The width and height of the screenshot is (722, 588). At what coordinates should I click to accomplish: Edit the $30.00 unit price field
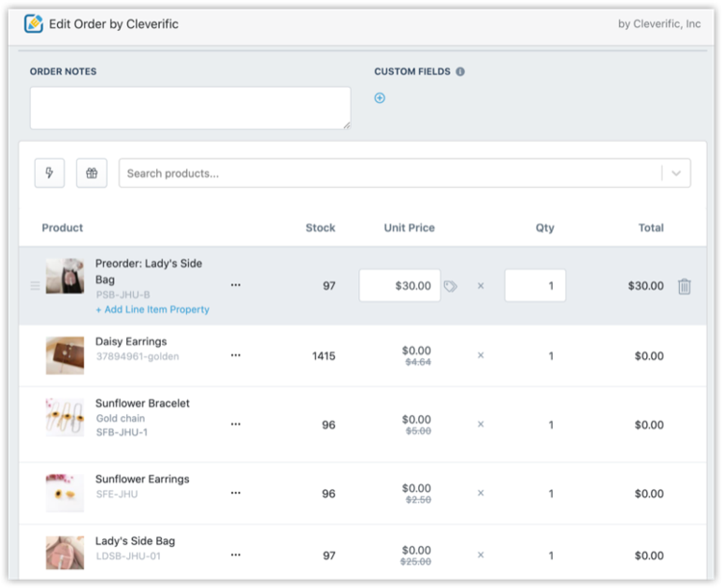[x=400, y=286]
